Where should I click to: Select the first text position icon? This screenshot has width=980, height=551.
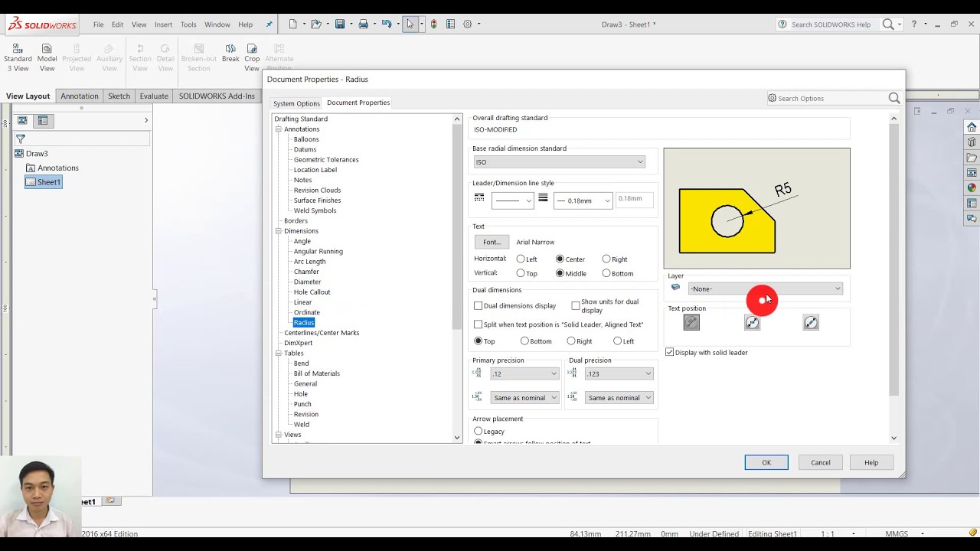click(x=691, y=323)
